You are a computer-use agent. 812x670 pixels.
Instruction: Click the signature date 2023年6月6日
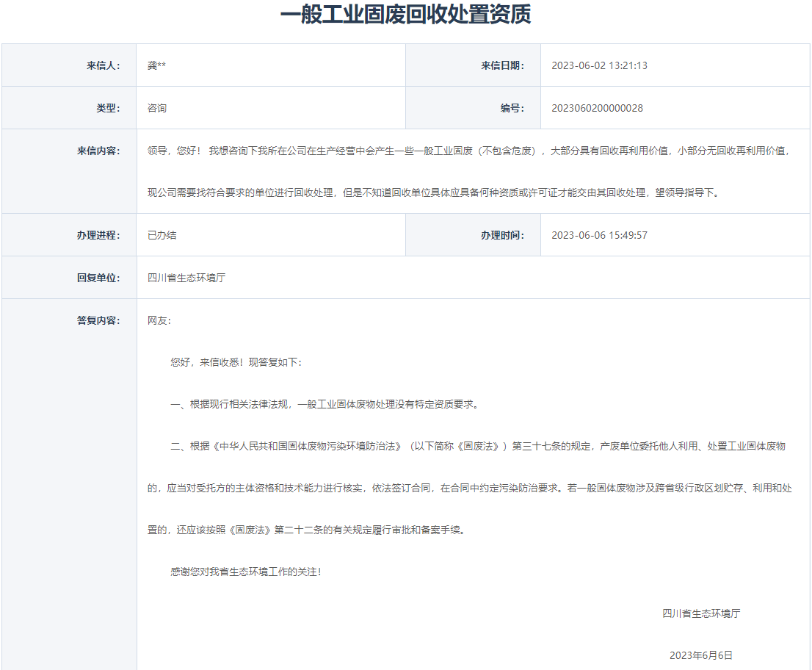pyautogui.click(x=700, y=655)
